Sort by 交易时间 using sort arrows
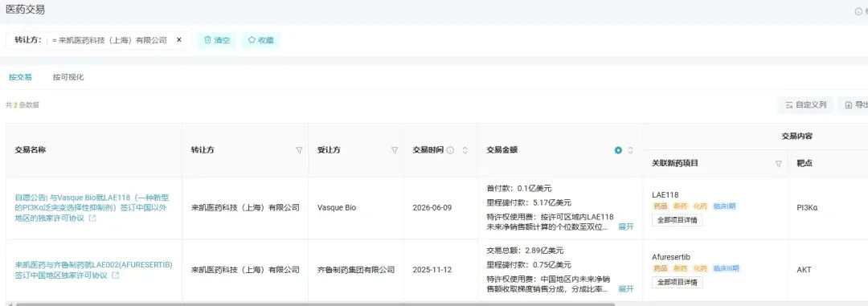 click(x=465, y=150)
